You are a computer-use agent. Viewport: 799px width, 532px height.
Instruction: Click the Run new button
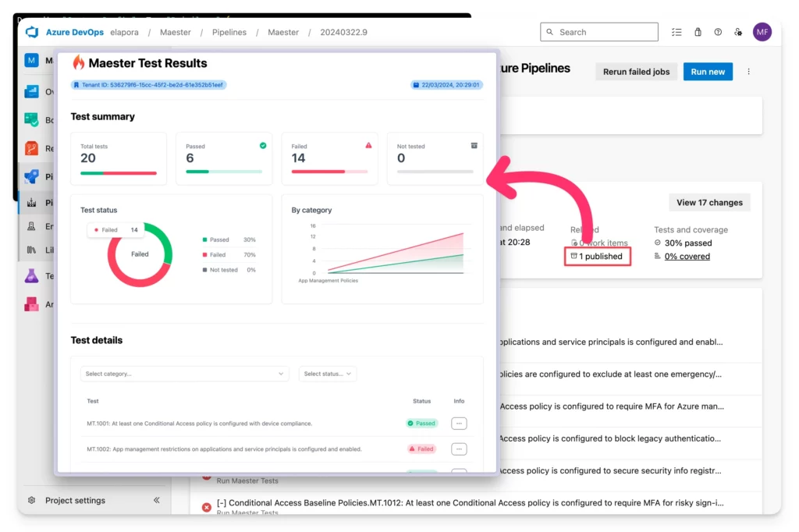coord(708,72)
